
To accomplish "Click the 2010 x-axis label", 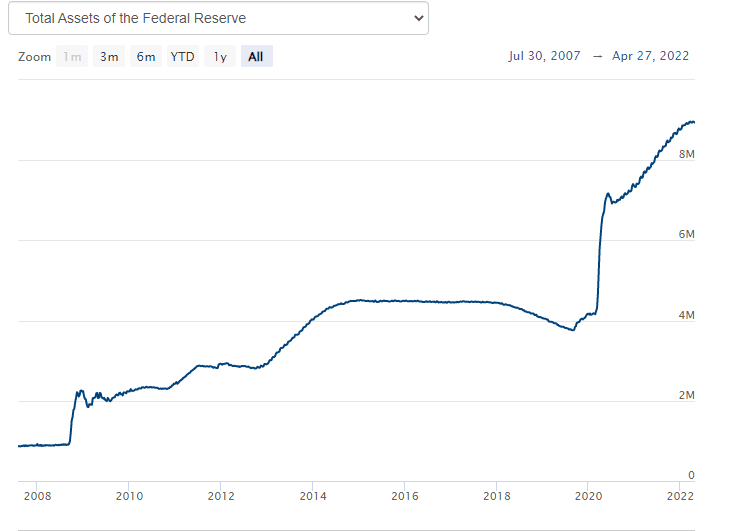I will 129,496.
